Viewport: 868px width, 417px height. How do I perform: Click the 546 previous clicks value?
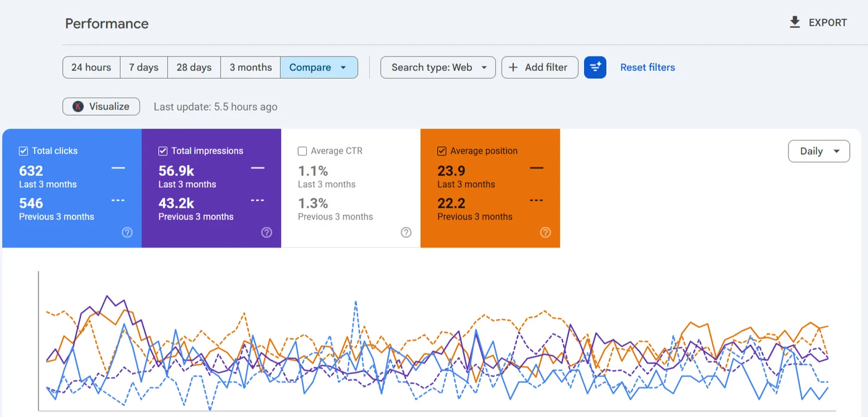(31, 204)
